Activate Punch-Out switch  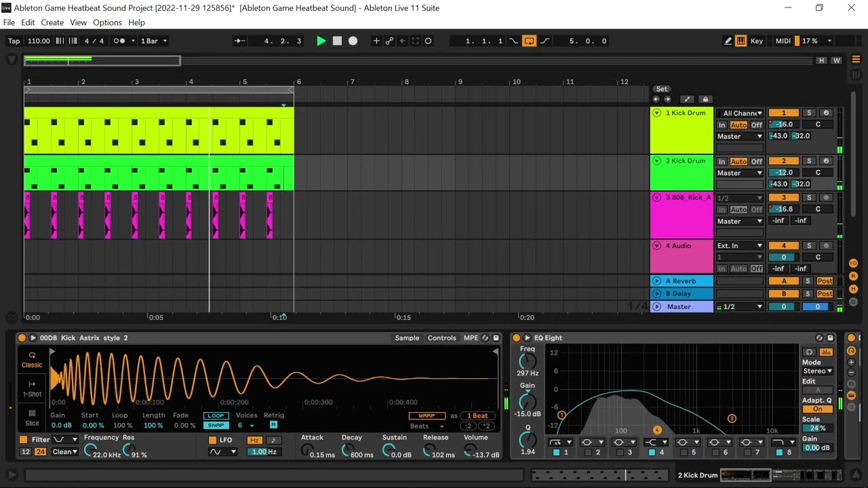pos(545,41)
